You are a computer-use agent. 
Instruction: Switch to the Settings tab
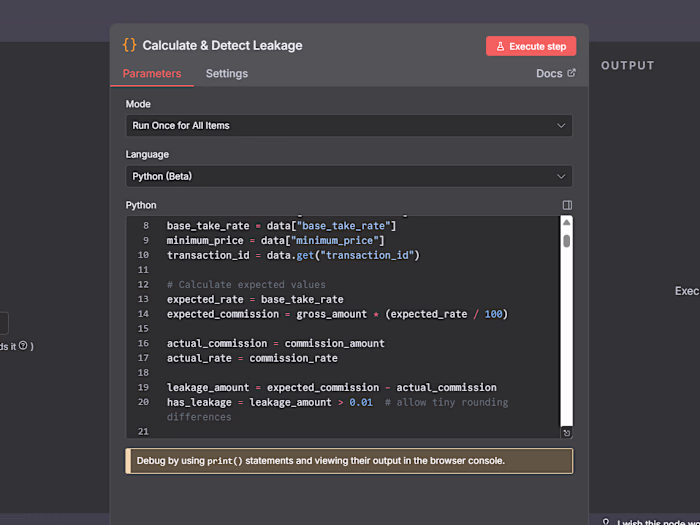[227, 74]
